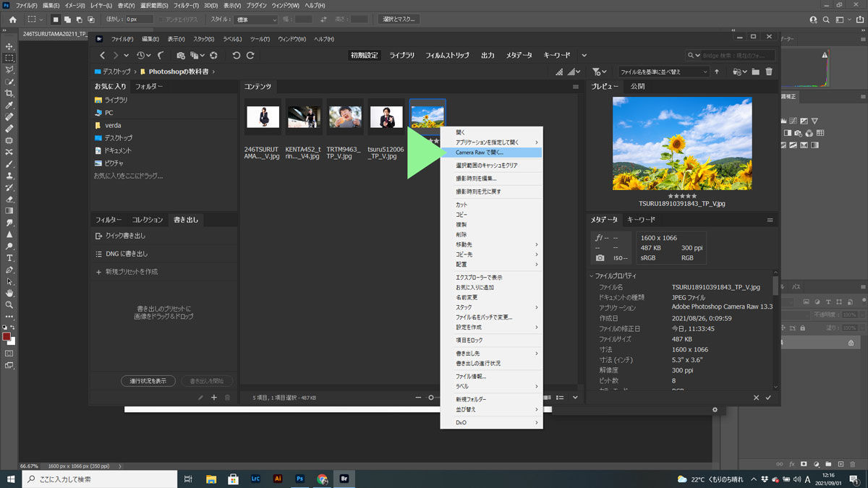Open Illustrator from Windows taskbar
Viewport: 868px width, 488px height.
pyautogui.click(x=278, y=479)
